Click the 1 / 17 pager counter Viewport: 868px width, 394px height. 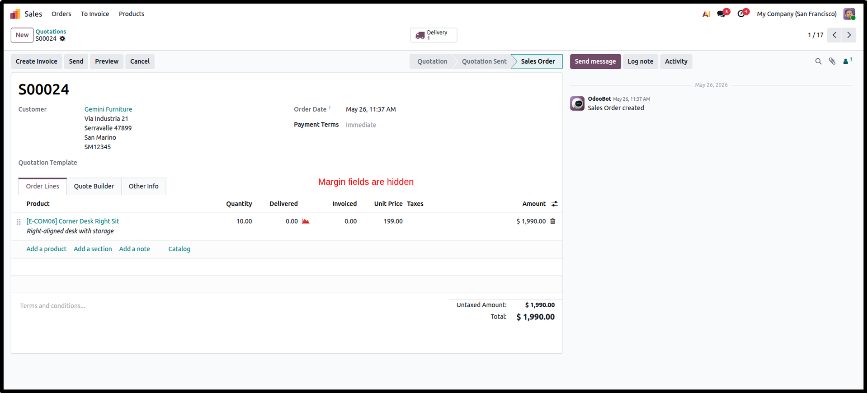[816, 35]
